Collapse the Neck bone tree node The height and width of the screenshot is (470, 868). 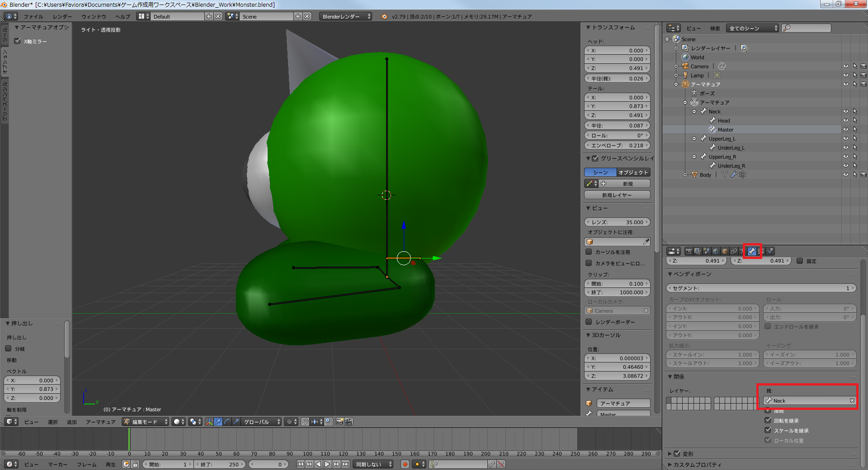pos(694,112)
